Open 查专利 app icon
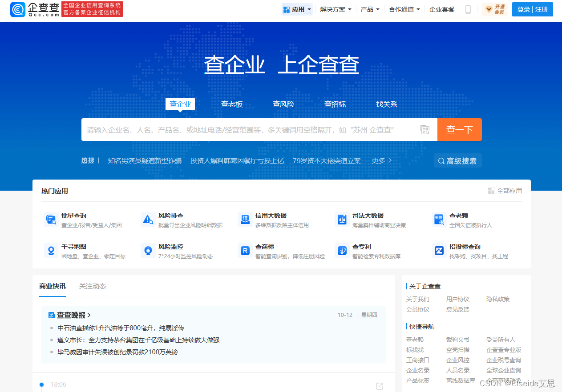Screen dimensions: 562x392 (342, 251)
